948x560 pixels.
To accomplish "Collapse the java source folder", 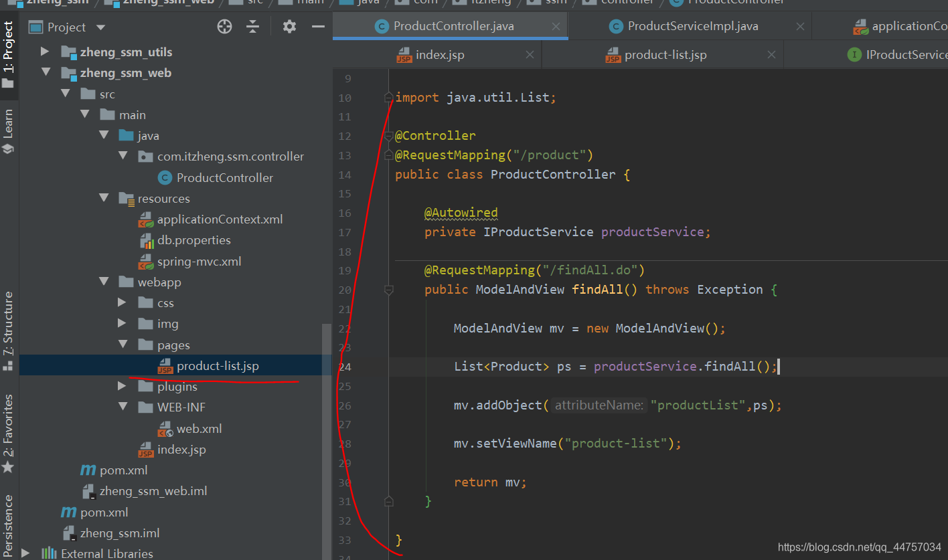I will 104,135.
